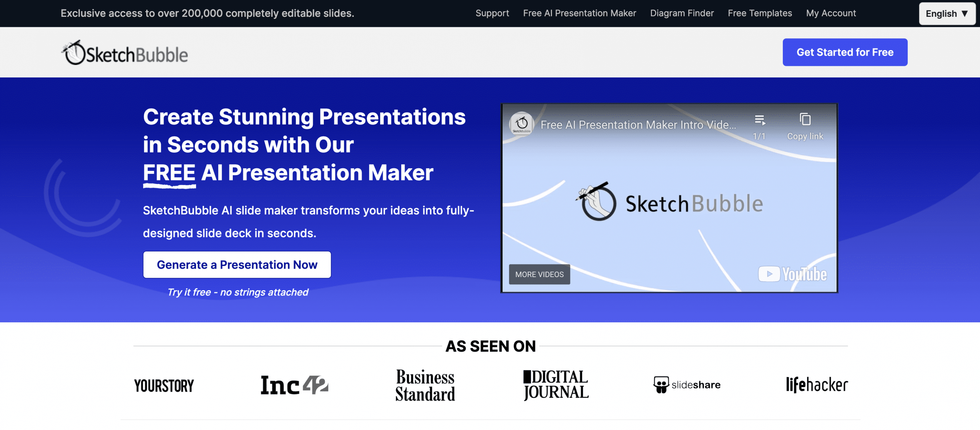Click the MORE VIDEOS button

tap(539, 274)
